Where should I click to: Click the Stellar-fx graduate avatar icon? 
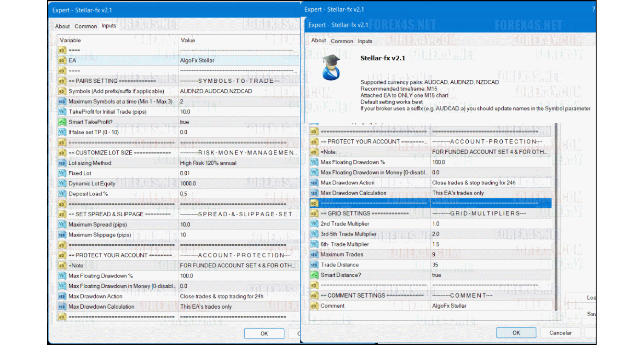click(331, 67)
